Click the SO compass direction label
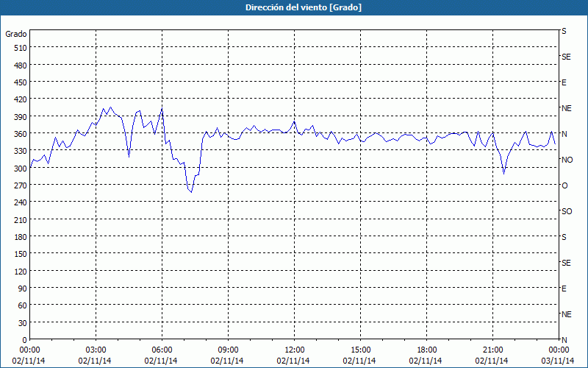Image resolution: width=588 pixels, height=368 pixels. [567, 212]
